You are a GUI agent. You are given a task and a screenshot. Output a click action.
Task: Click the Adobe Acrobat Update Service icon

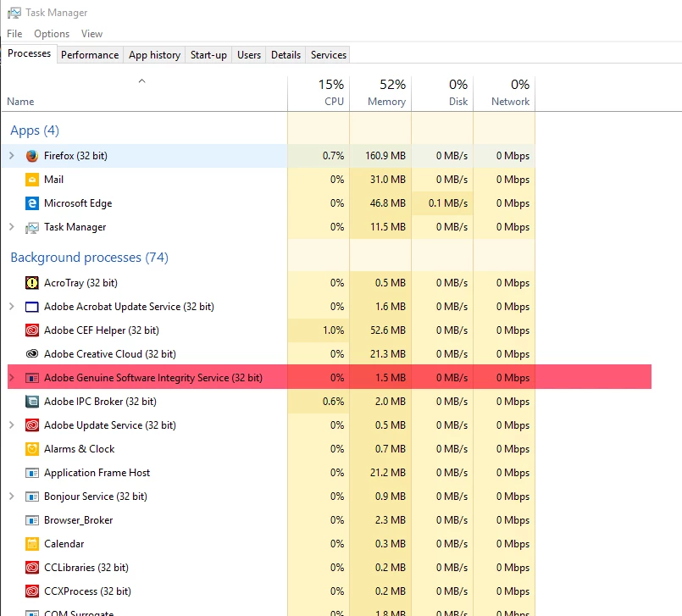click(31, 307)
